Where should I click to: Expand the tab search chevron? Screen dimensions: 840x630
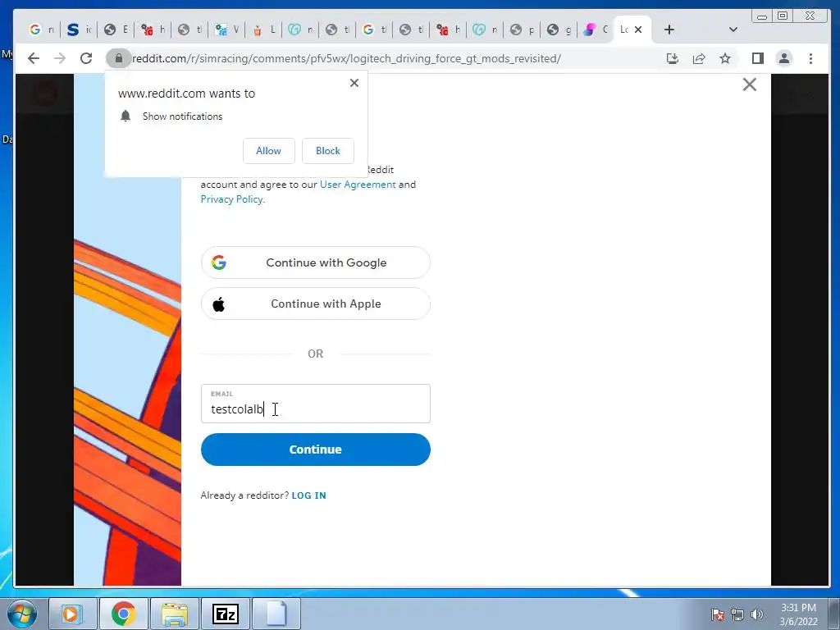(x=733, y=30)
